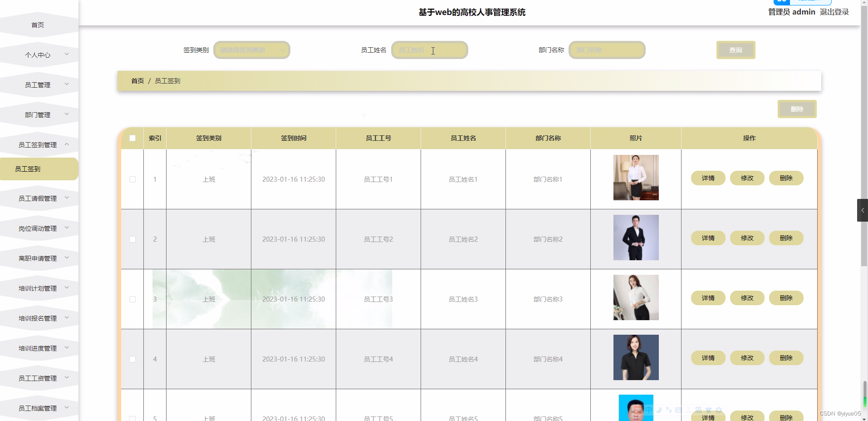Image resolution: width=868 pixels, height=421 pixels.
Task: Toggle the select-all header checkbox
Action: (132, 138)
